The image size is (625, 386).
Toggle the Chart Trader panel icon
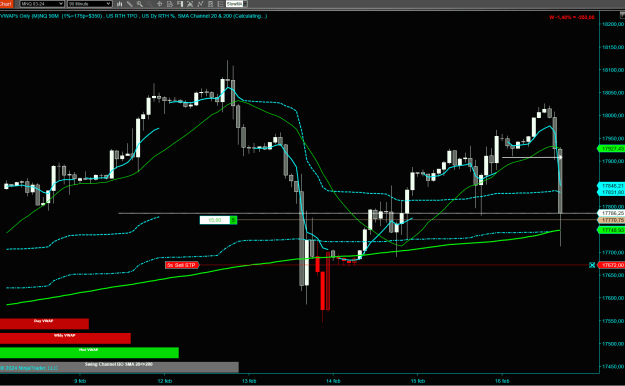pyautogui.click(x=180, y=4)
